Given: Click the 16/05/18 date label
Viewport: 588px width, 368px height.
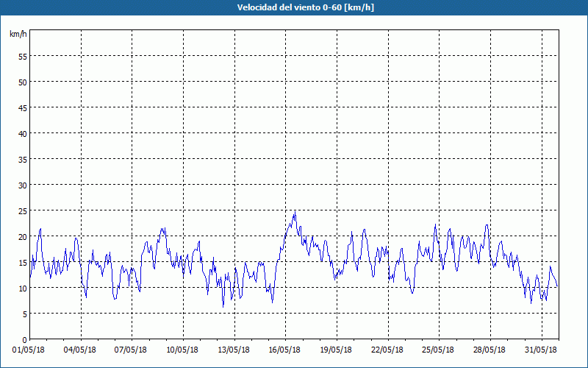Looking at the screenshot, I should tap(284, 350).
